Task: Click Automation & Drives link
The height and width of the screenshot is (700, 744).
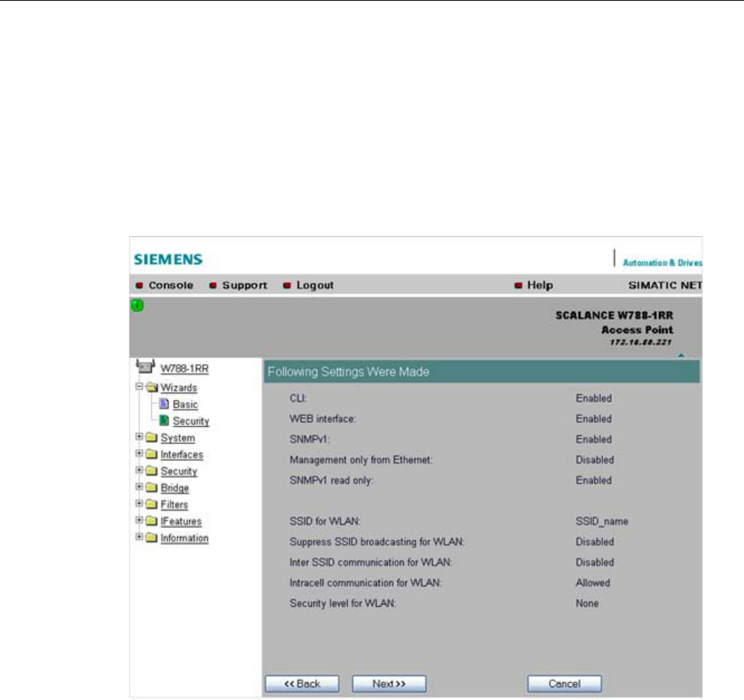Action: tap(662, 262)
